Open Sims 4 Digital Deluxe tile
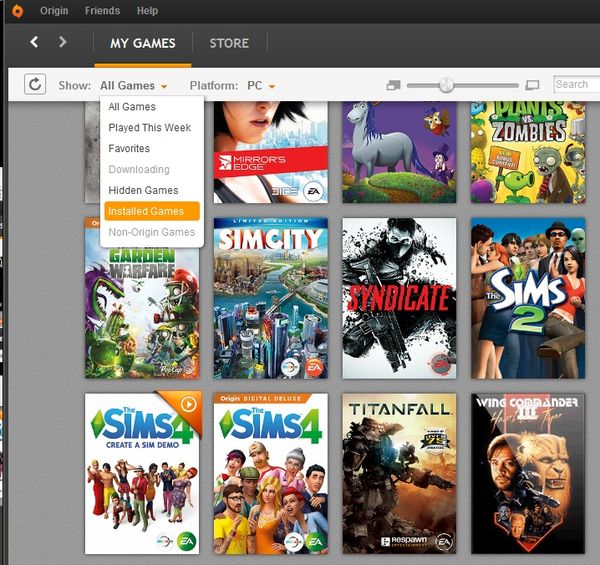Screen dimensions: 600x565 click(x=271, y=474)
